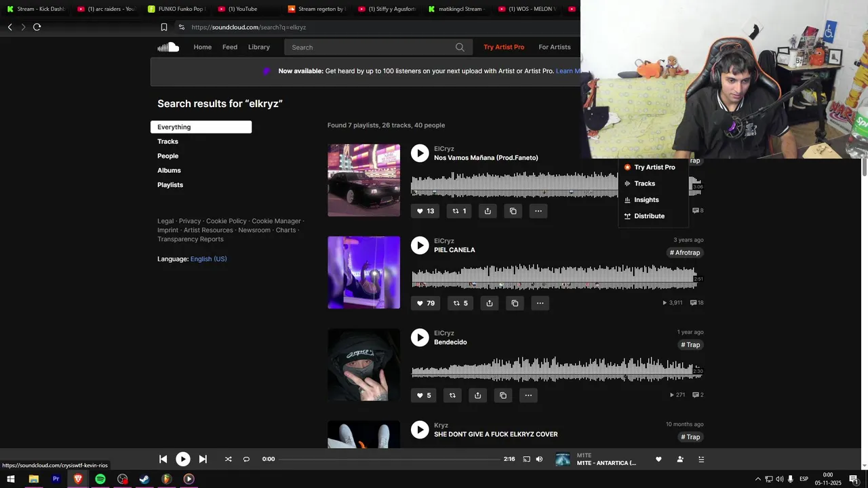Play the Bendecido track
The height and width of the screenshot is (488, 868).
(420, 338)
